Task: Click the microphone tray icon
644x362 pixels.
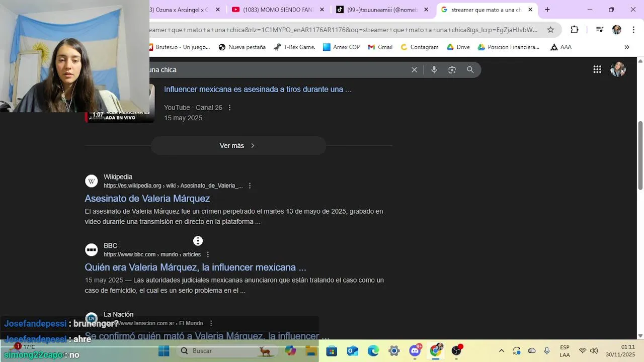Action: pos(547,351)
